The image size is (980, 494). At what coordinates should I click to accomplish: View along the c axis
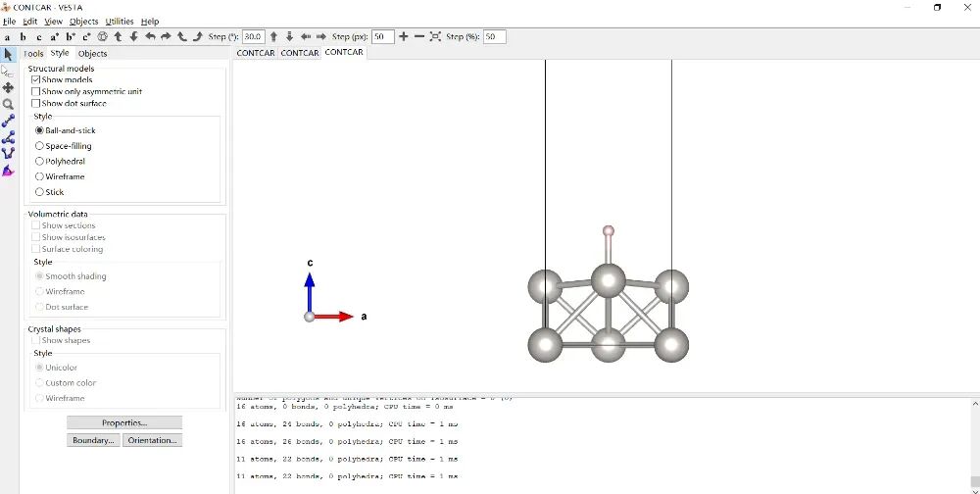(x=38, y=37)
